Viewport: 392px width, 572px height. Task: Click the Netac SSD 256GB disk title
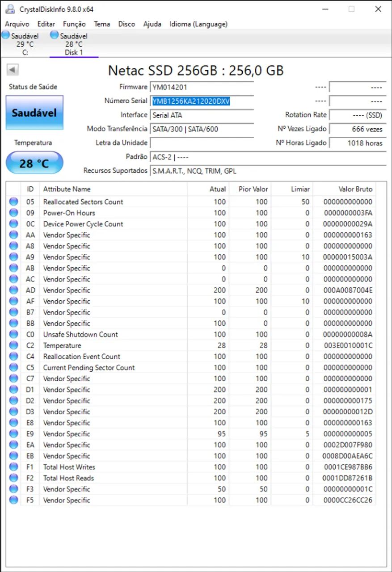(196, 70)
